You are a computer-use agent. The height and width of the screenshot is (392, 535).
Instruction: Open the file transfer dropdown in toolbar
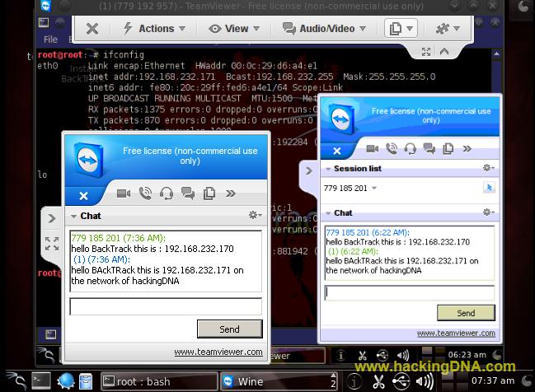click(401, 28)
